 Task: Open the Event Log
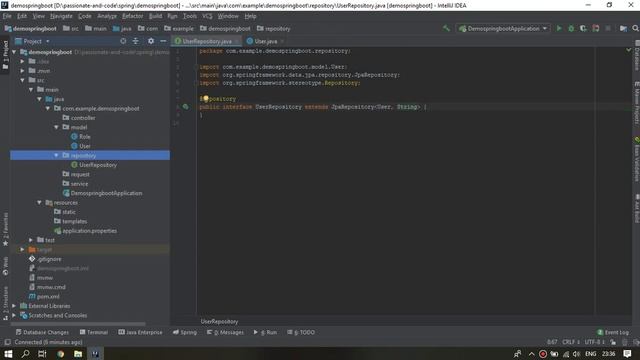coord(613,332)
